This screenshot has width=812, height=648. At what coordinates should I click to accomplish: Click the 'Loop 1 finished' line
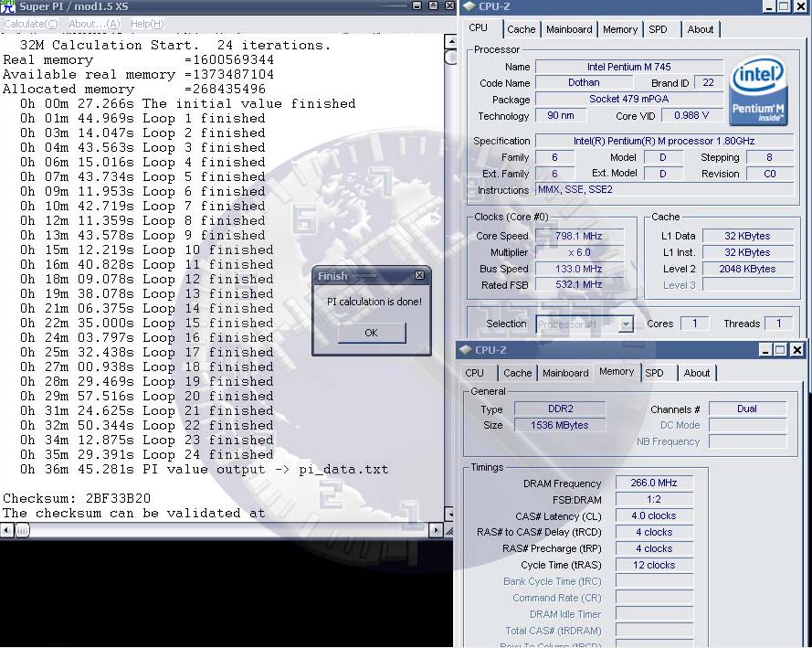coord(142,118)
